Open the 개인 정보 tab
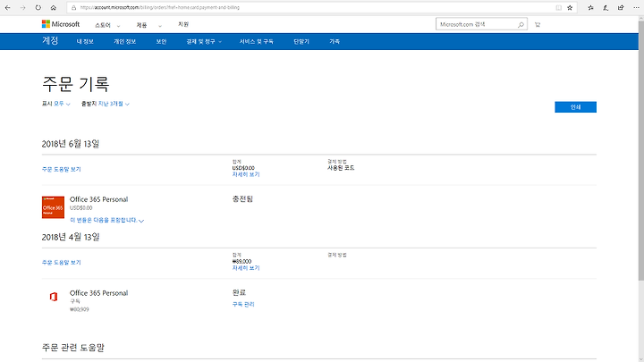The height and width of the screenshot is (362, 644). pos(125,41)
